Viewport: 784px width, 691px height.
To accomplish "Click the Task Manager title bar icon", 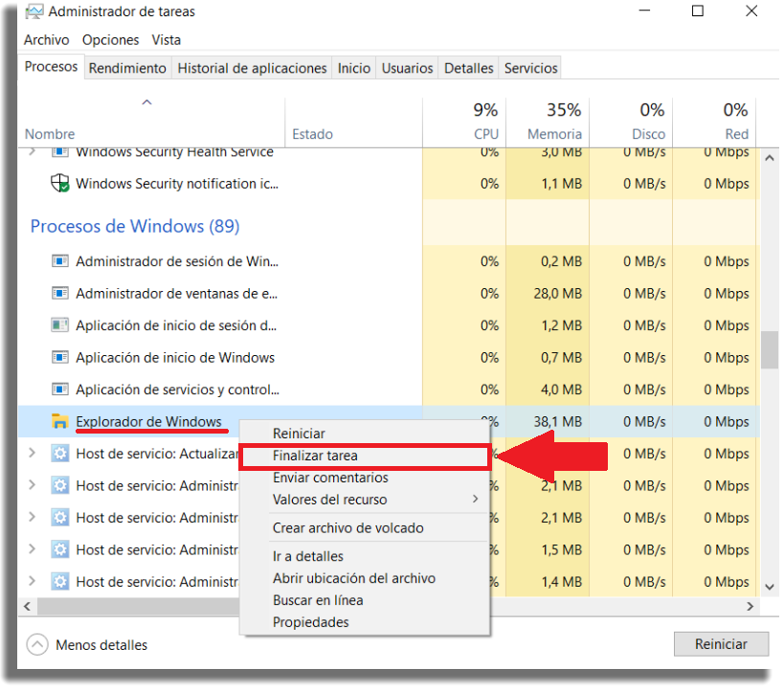I will pyautogui.click(x=34, y=11).
